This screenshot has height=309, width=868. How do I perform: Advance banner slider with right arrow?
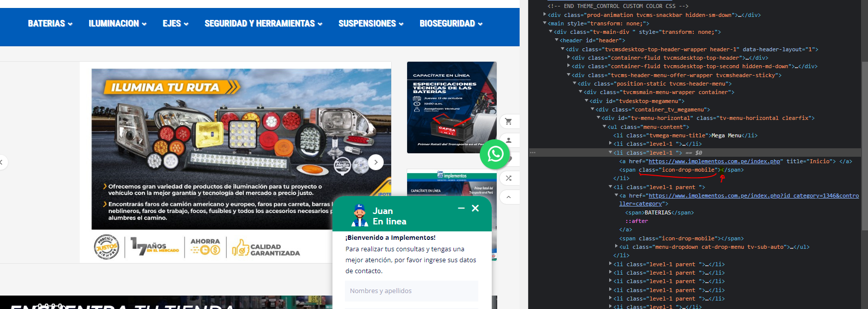(376, 162)
